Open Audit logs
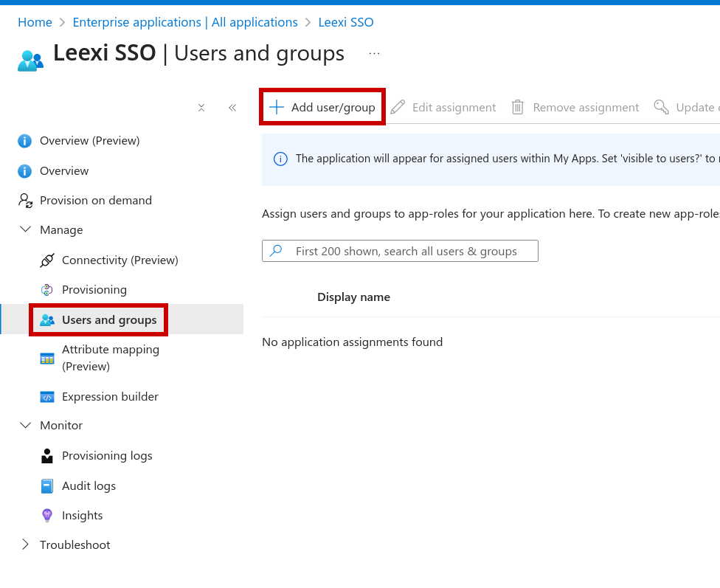 click(89, 486)
